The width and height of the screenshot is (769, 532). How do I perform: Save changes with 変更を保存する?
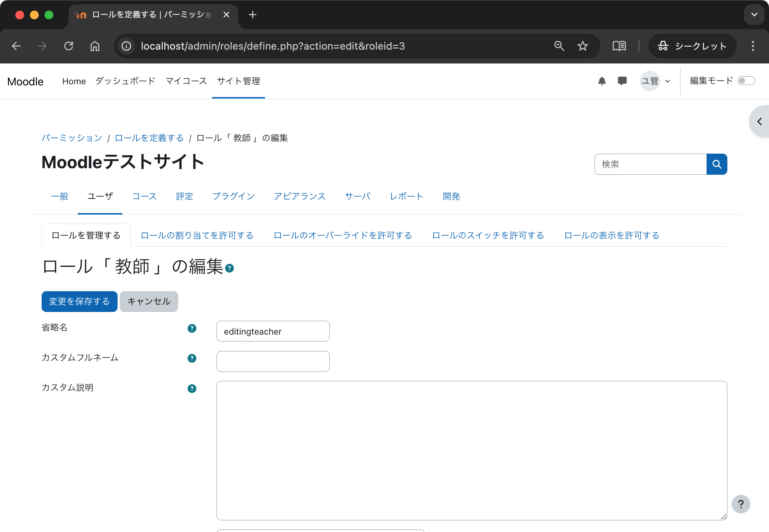click(x=79, y=301)
